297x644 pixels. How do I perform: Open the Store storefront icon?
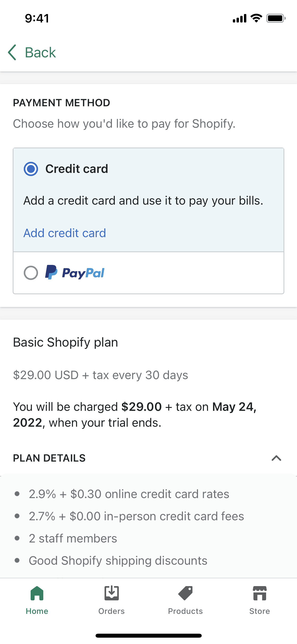tap(260, 593)
